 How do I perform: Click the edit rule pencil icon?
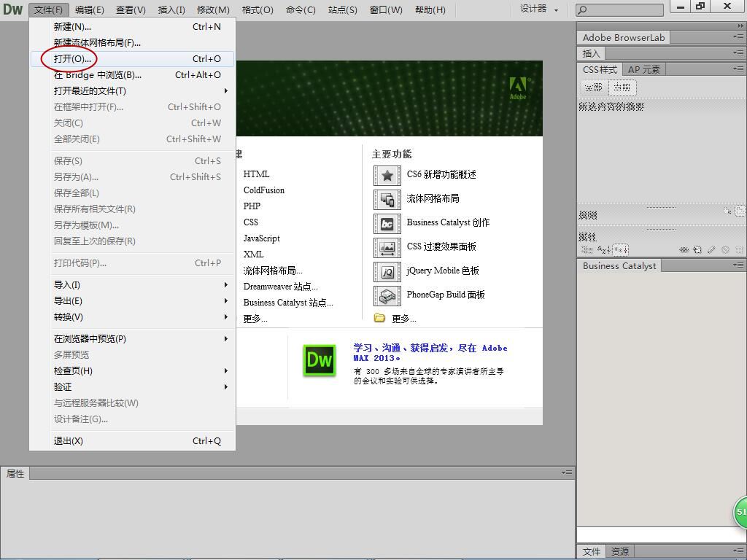[x=711, y=249]
